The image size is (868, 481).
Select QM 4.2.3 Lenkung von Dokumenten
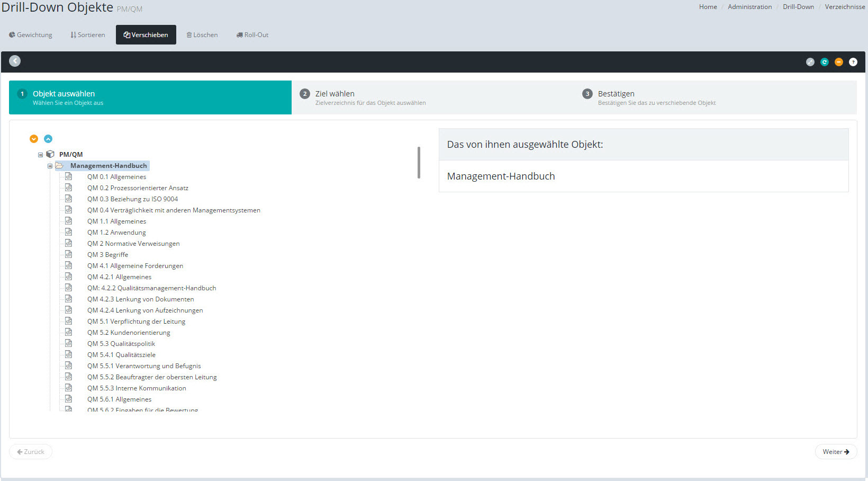140,299
